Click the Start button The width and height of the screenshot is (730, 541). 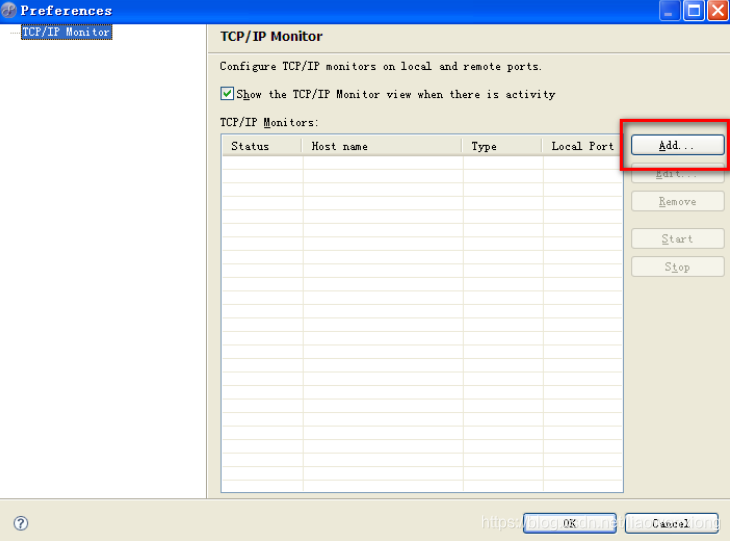[x=677, y=238]
